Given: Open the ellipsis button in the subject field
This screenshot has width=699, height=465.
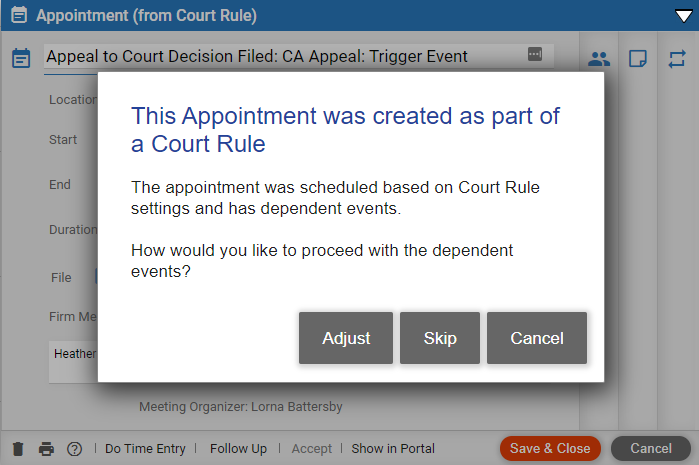Looking at the screenshot, I should point(535,54).
